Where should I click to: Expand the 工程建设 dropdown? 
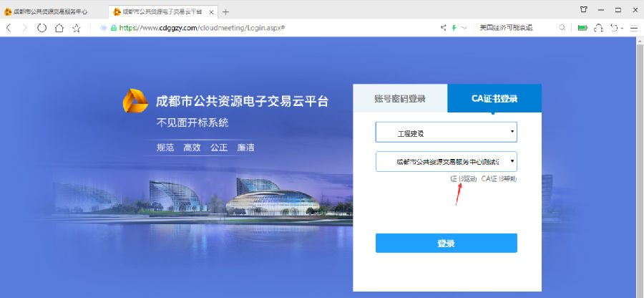point(446,133)
